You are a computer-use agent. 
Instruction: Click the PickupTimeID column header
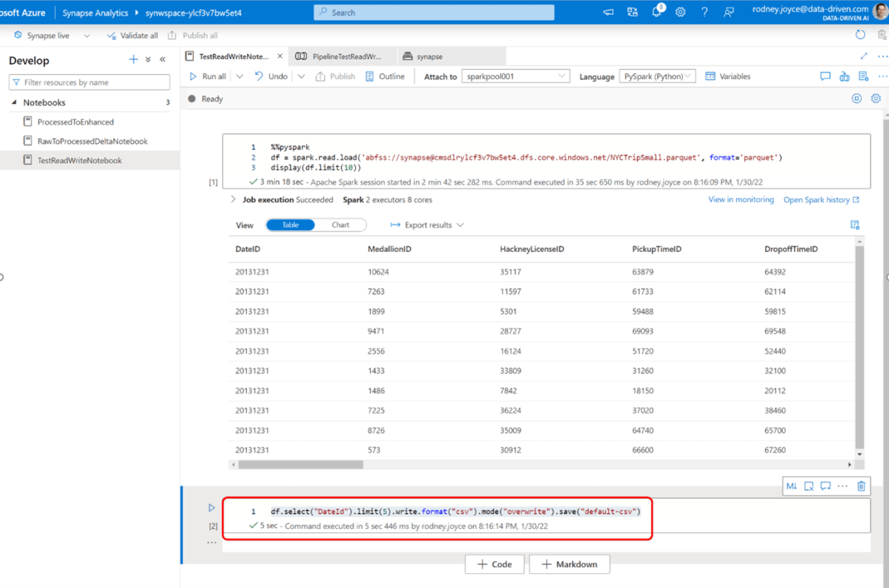pyautogui.click(x=656, y=249)
